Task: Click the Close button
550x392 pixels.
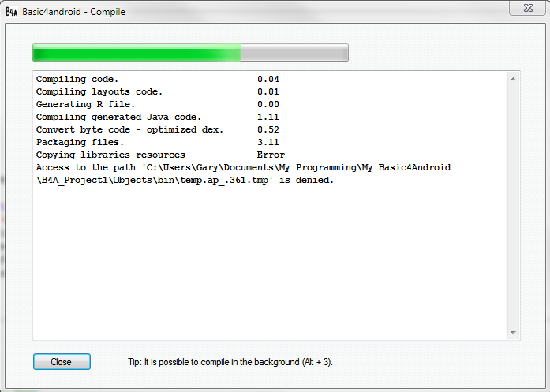Action: coord(62,361)
